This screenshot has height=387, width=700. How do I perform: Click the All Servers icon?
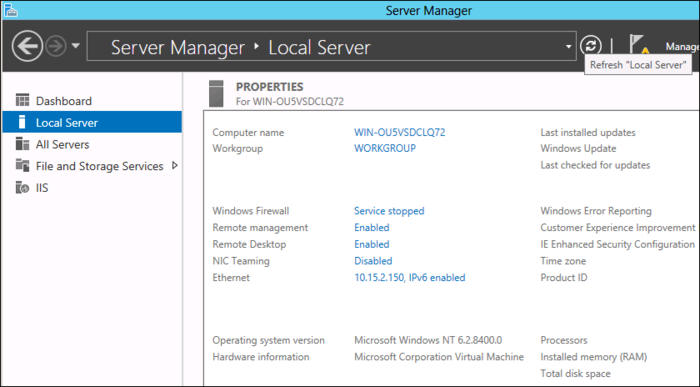(22, 144)
